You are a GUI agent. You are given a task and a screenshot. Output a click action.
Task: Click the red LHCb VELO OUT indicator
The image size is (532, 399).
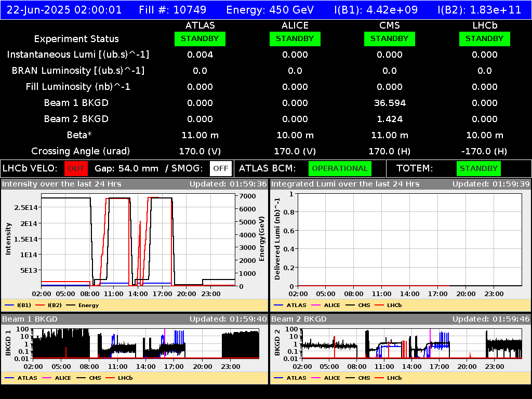(76, 169)
